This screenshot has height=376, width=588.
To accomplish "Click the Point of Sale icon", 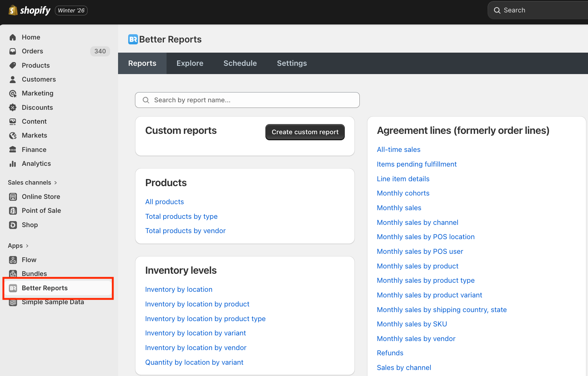I will 13,211.
